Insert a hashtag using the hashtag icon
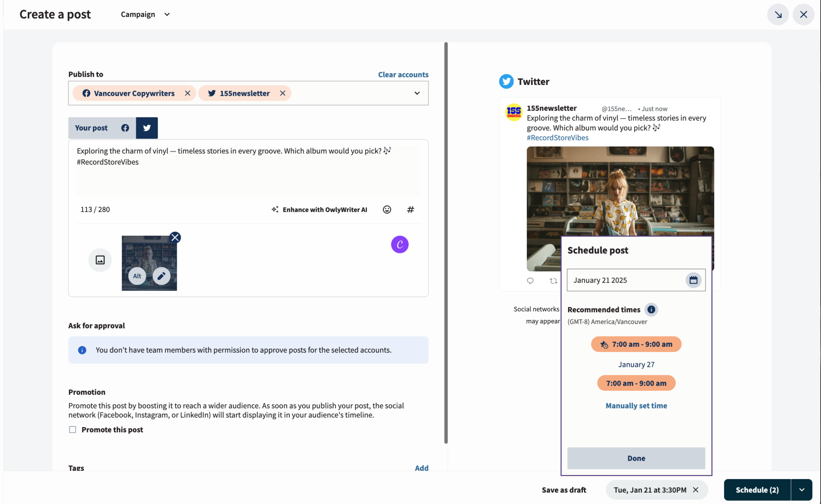 410,209
